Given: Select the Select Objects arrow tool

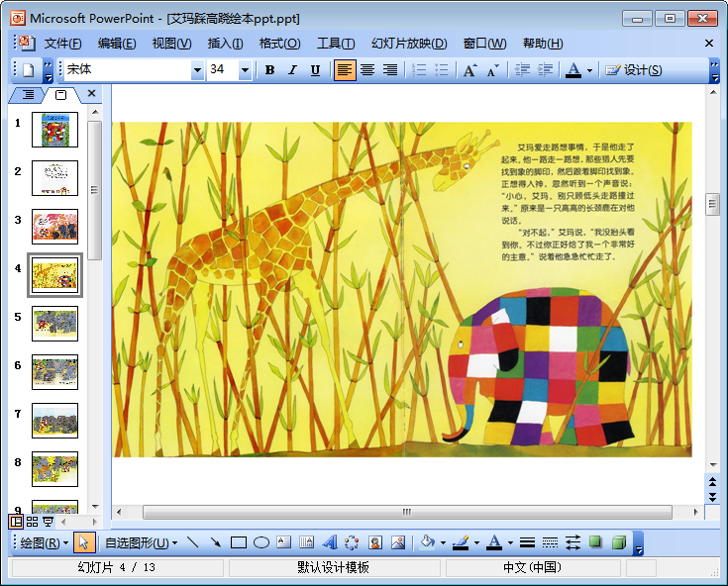Looking at the screenshot, I should click(x=84, y=542).
